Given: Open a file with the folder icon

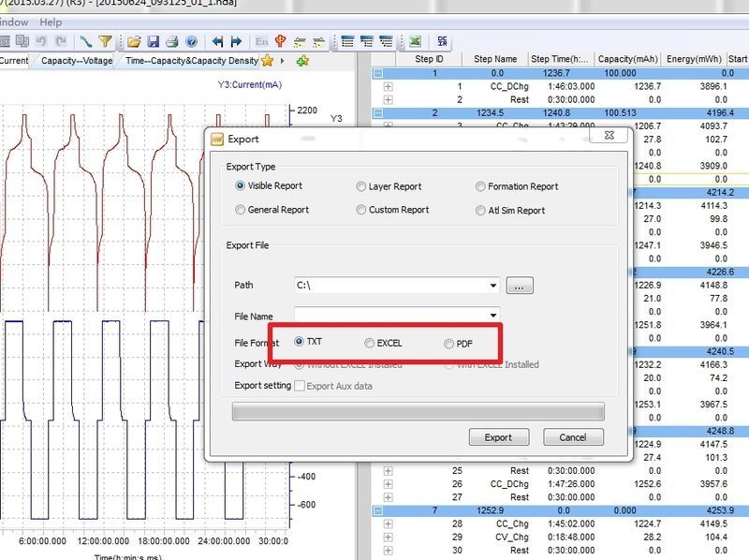Looking at the screenshot, I should [134, 42].
